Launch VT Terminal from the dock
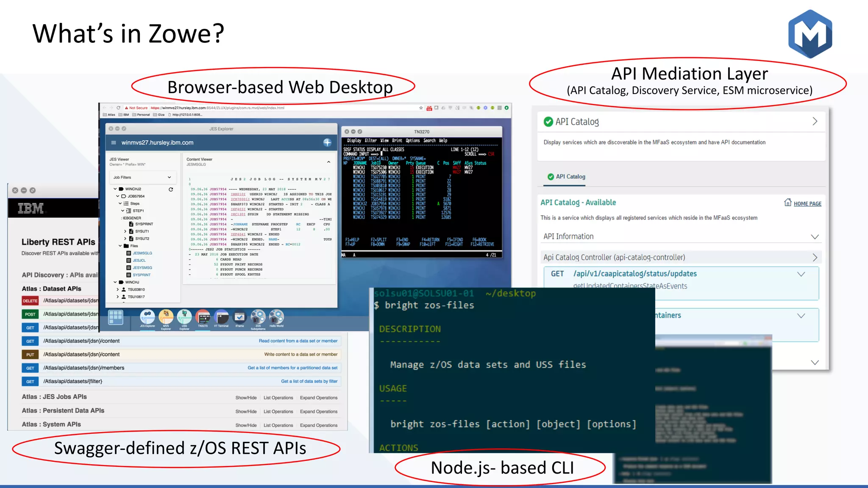The width and height of the screenshot is (868, 488). pyautogui.click(x=221, y=317)
